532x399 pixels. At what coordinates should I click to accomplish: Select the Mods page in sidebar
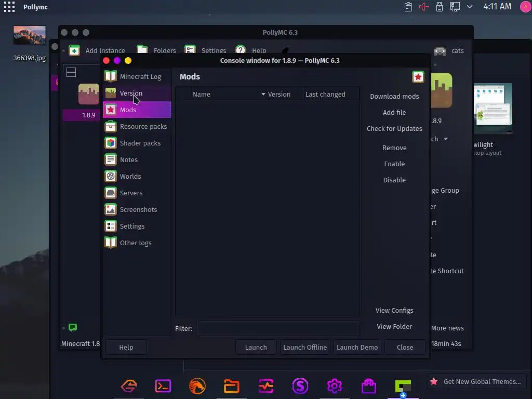tap(137, 110)
